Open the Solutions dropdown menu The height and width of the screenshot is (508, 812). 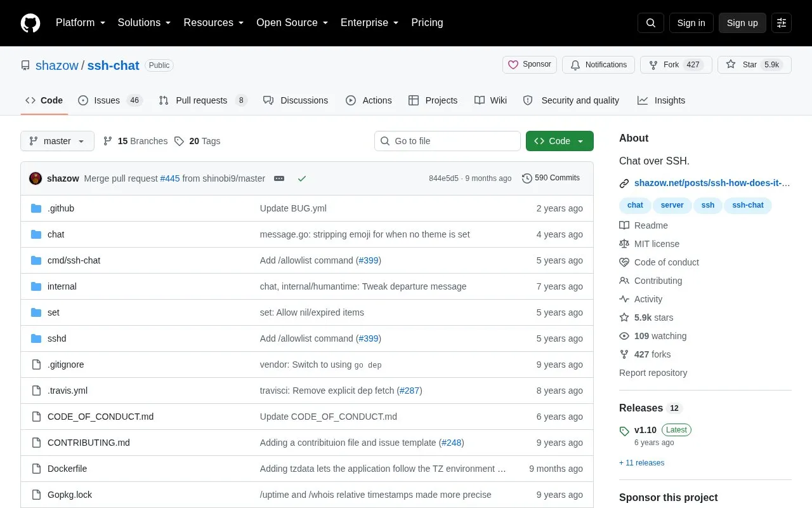145,23
